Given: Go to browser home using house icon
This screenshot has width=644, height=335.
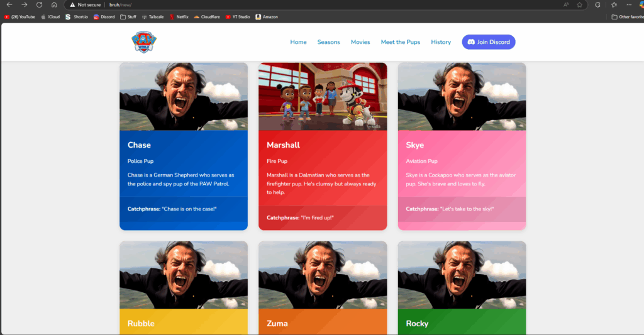Looking at the screenshot, I should 54,4.
